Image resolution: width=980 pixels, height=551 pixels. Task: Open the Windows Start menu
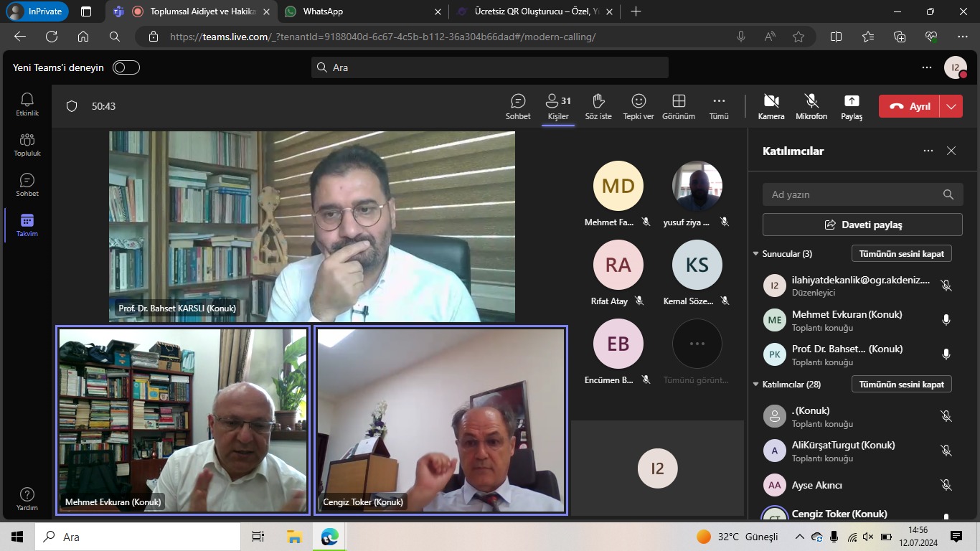(x=17, y=537)
